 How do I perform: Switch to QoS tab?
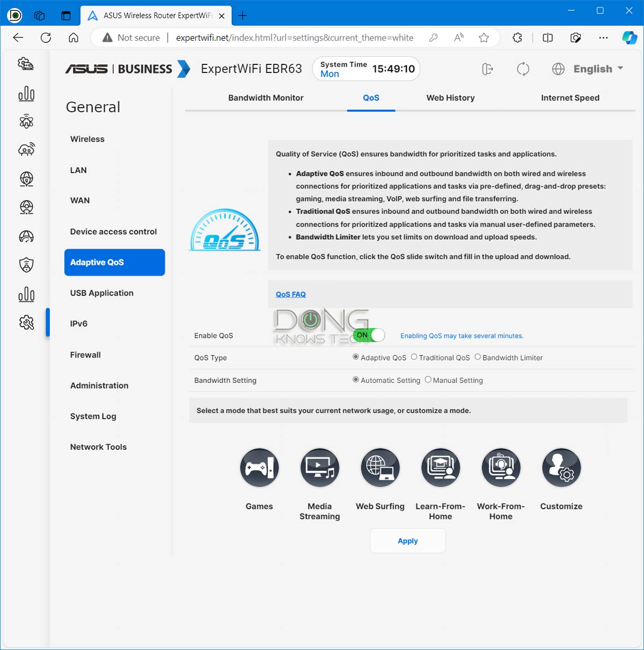tap(371, 98)
